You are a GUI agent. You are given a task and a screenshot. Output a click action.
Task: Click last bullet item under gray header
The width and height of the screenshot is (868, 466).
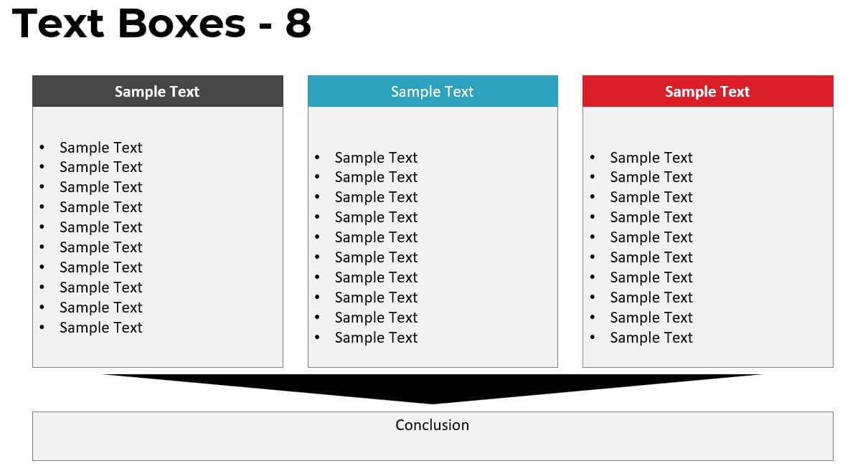pyautogui.click(x=101, y=328)
